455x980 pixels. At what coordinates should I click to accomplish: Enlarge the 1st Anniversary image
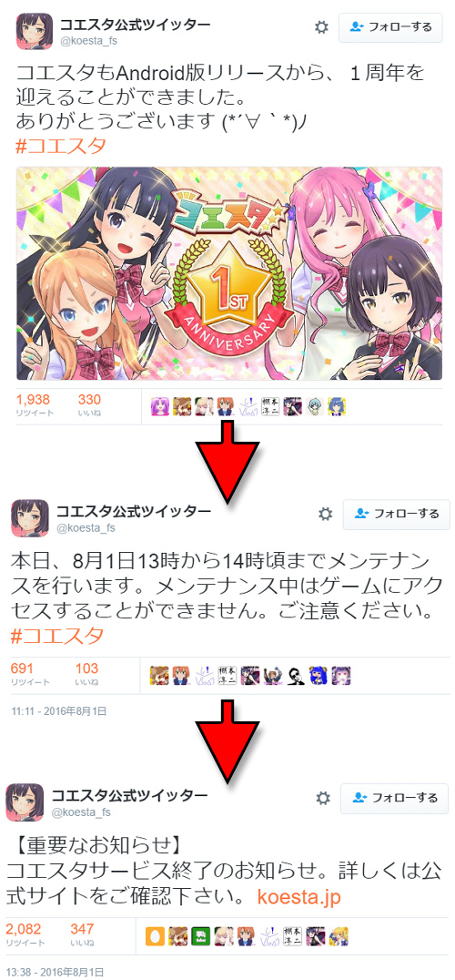coord(229,273)
